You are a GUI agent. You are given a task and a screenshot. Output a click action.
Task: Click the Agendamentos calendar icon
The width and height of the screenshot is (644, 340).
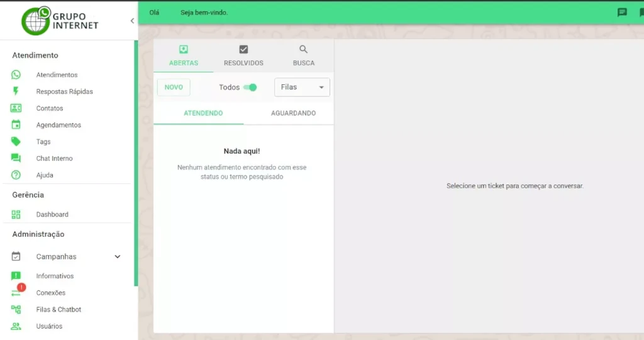coord(16,125)
